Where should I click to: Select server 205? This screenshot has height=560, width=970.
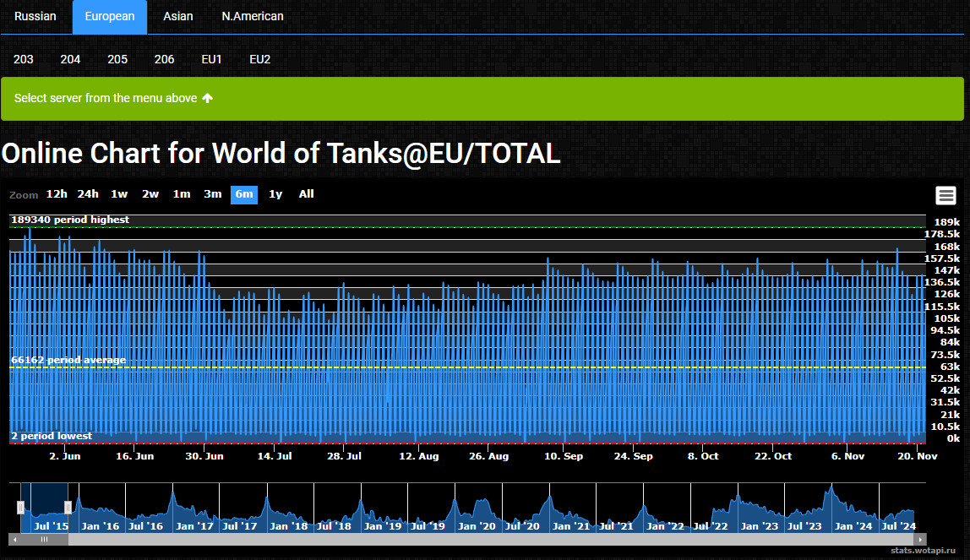[x=117, y=59]
